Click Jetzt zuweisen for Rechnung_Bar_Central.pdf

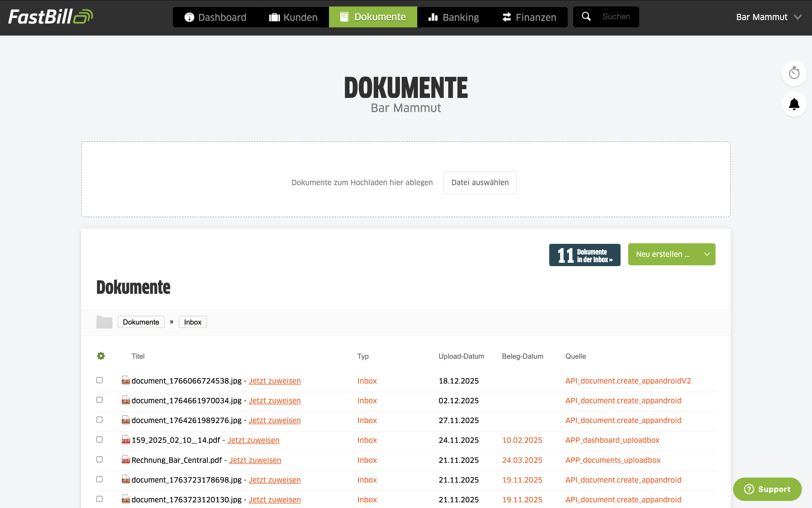click(255, 460)
